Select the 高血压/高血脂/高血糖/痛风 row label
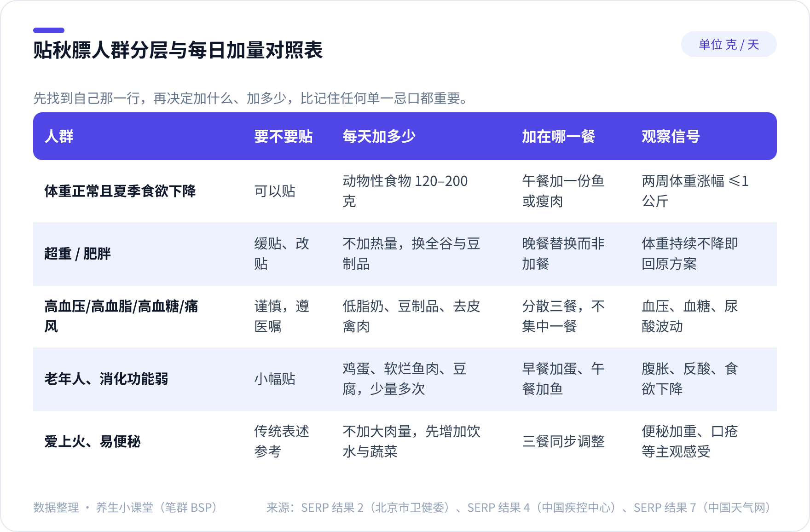Viewport: 810px width, 532px height. [x=121, y=316]
